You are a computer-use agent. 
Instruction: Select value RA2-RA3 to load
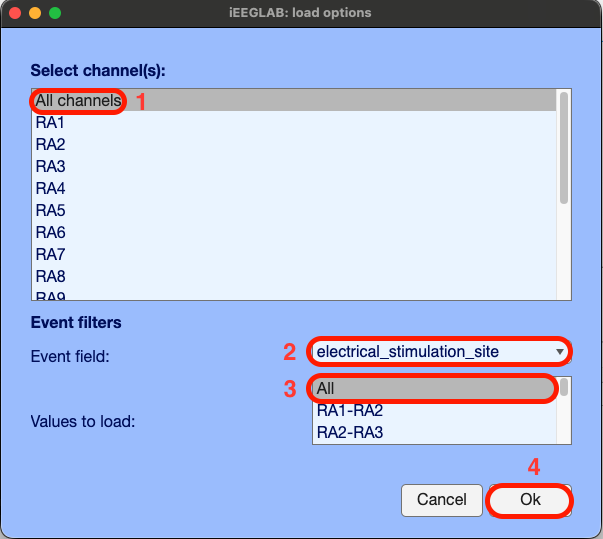[x=435, y=433]
